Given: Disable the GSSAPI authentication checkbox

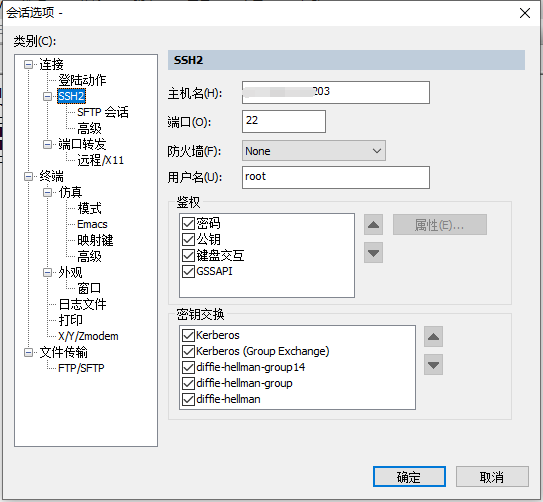Looking at the screenshot, I should point(188,271).
